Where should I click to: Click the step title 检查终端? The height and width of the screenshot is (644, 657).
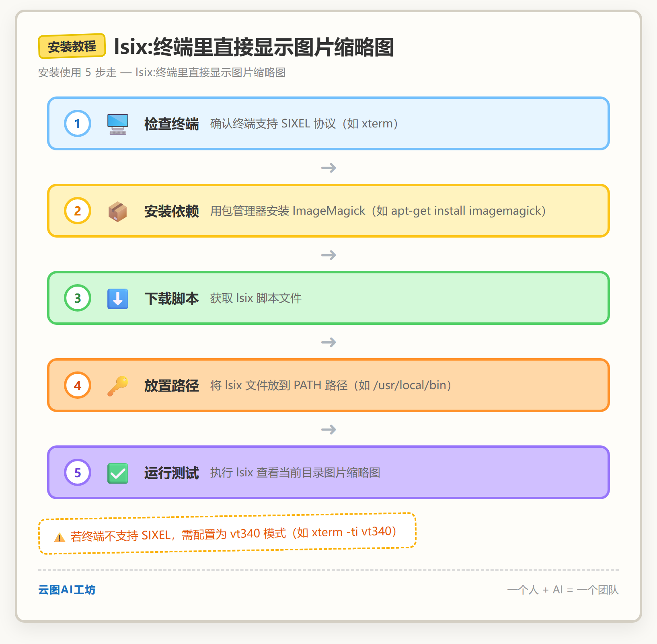click(172, 124)
